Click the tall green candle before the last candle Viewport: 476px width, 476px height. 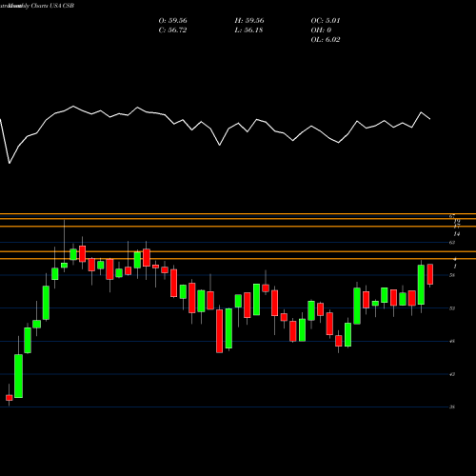(421, 285)
